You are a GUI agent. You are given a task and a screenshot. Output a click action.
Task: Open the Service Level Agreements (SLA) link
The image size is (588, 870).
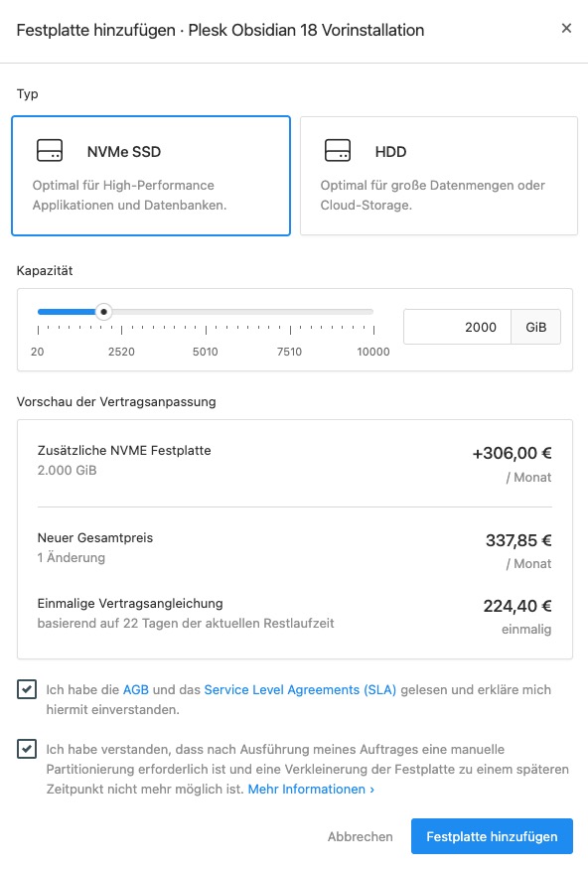pos(300,689)
